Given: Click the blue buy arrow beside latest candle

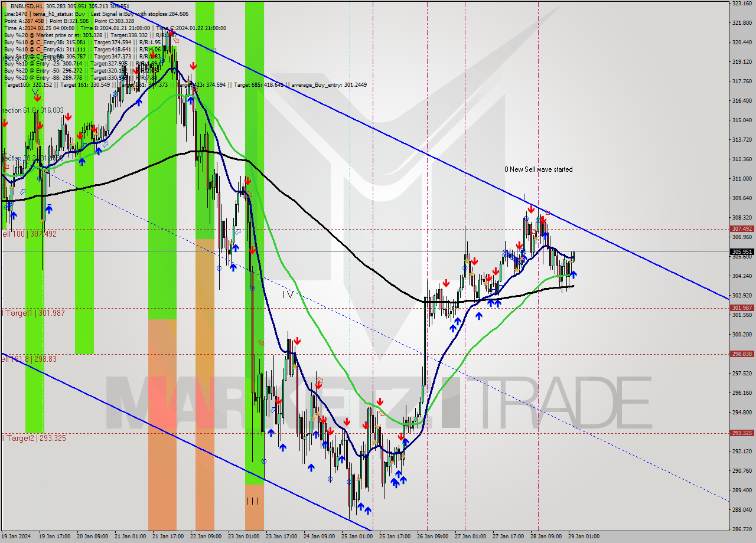Looking at the screenshot, I should coord(573,274).
